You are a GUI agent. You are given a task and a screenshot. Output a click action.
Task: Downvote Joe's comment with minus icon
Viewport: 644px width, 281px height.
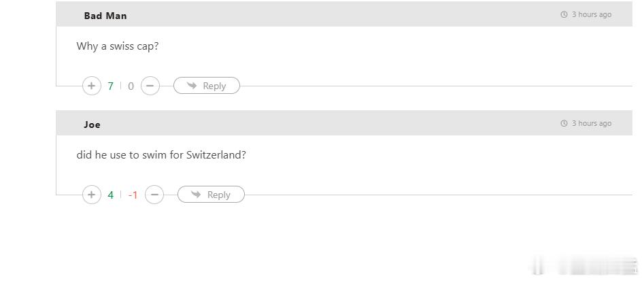tap(154, 195)
